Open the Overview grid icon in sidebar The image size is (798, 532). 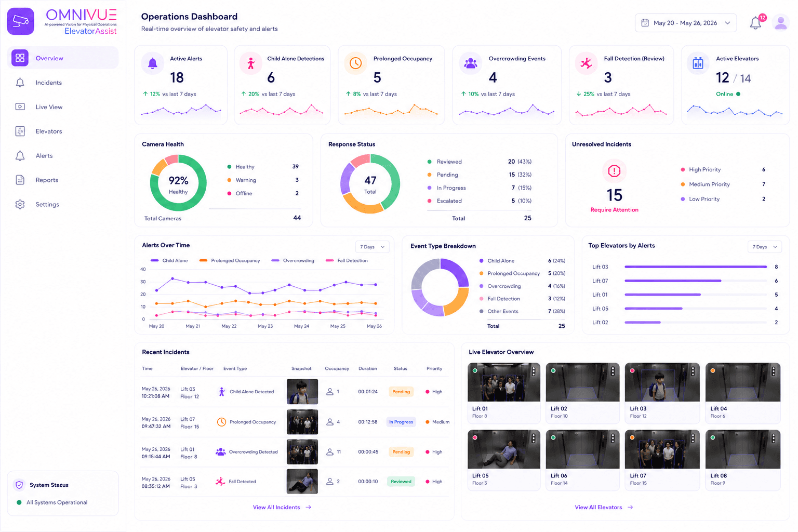pyautogui.click(x=20, y=58)
